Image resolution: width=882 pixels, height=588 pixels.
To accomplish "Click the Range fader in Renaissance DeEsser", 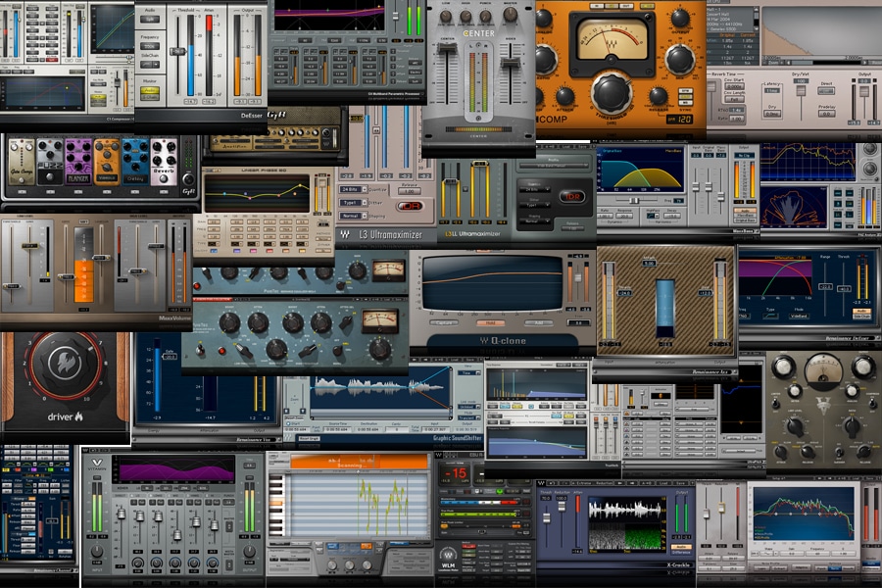I will (825, 286).
